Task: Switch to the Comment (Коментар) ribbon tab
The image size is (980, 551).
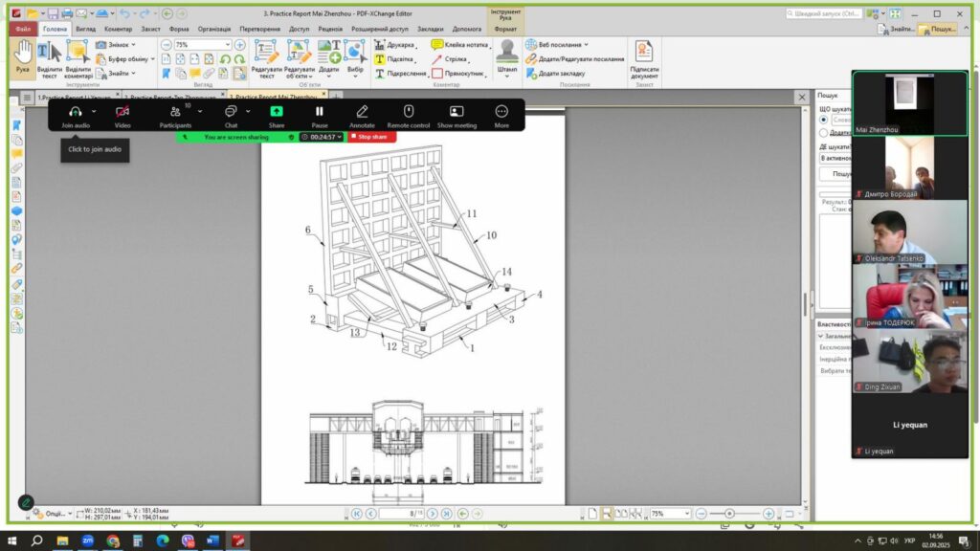Action: coord(118,29)
